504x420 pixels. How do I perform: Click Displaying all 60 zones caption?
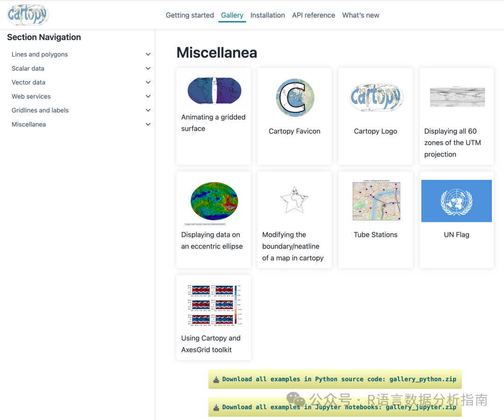453,143
